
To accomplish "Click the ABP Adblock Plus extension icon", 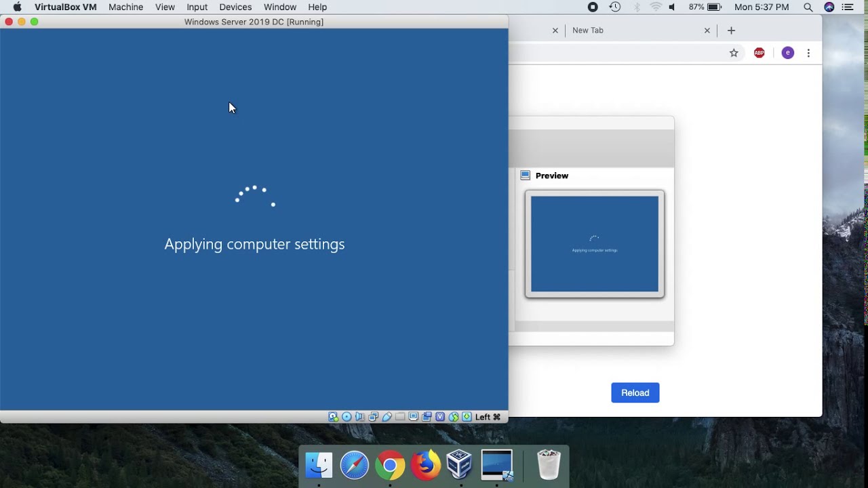I will (759, 53).
